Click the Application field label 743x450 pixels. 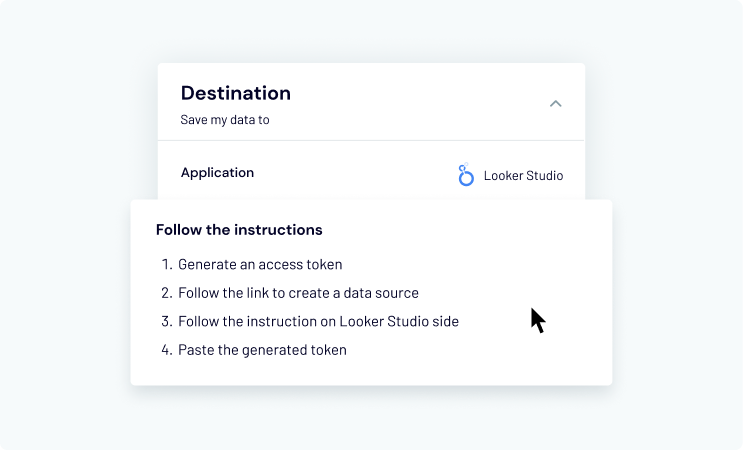[217, 172]
